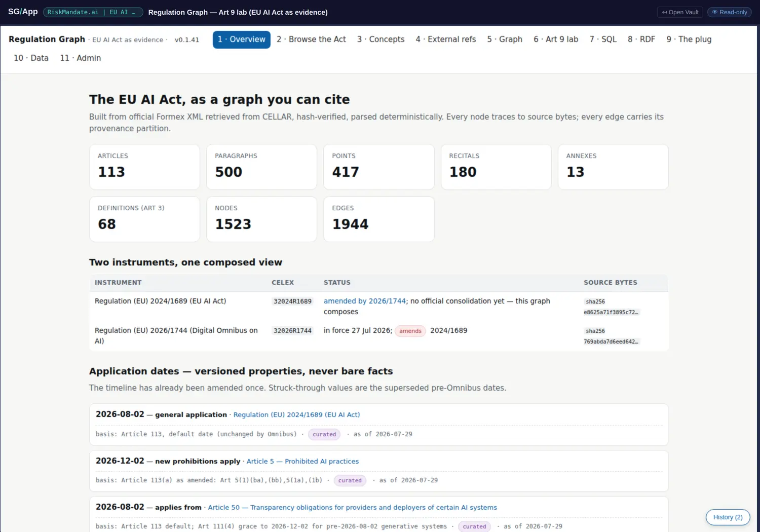
Task: Click the STATUS column header
Action: [337, 283]
